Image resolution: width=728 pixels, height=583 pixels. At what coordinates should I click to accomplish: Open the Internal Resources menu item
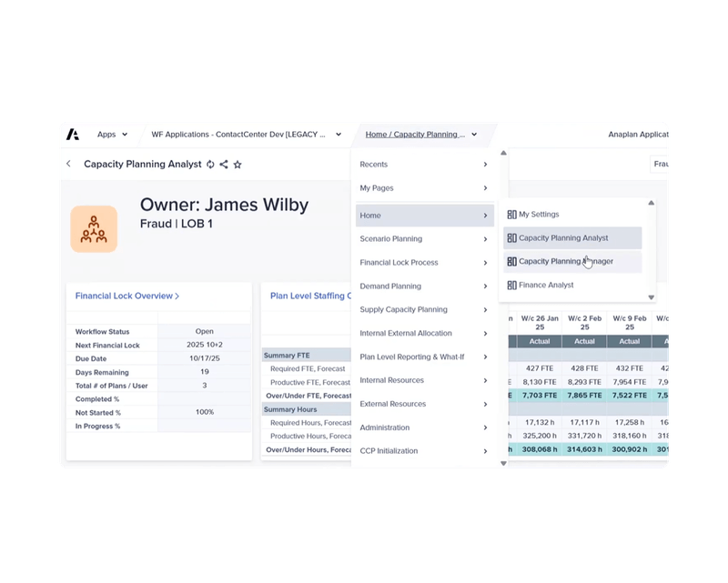(x=425, y=380)
